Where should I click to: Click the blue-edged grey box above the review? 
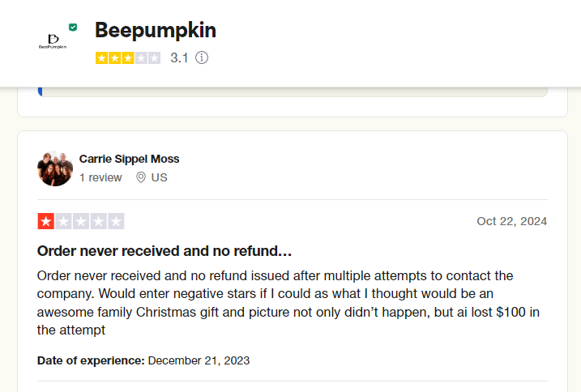293,92
